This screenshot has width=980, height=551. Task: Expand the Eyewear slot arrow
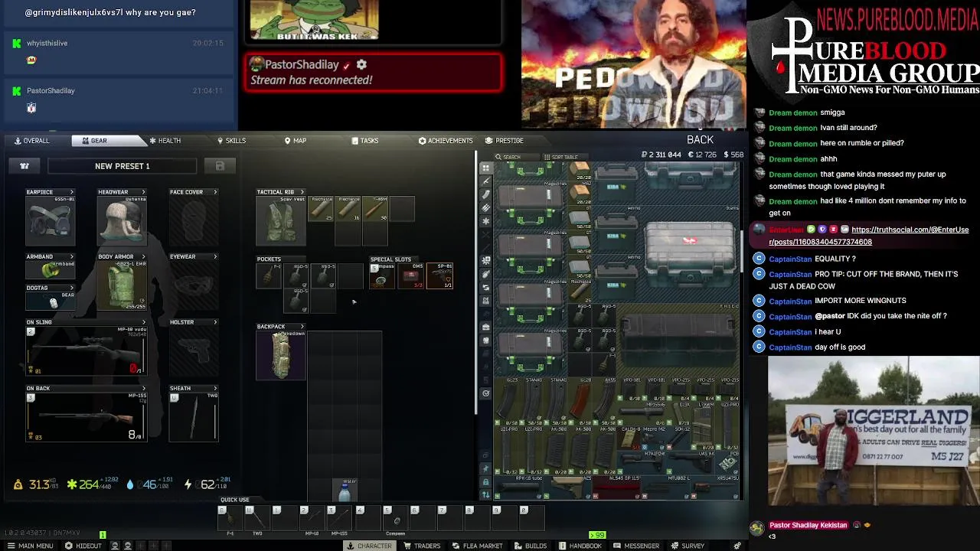(215, 256)
